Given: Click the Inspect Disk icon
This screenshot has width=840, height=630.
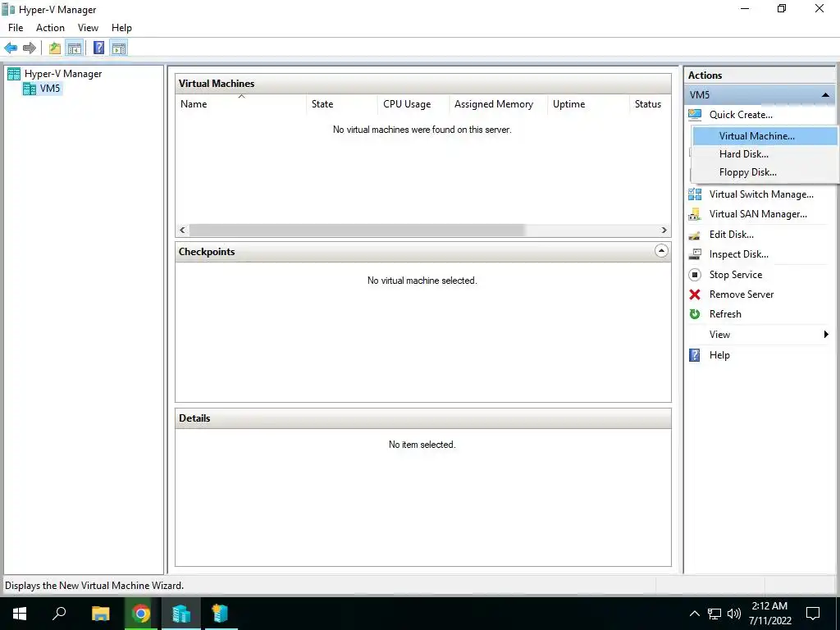Looking at the screenshot, I should point(695,254).
